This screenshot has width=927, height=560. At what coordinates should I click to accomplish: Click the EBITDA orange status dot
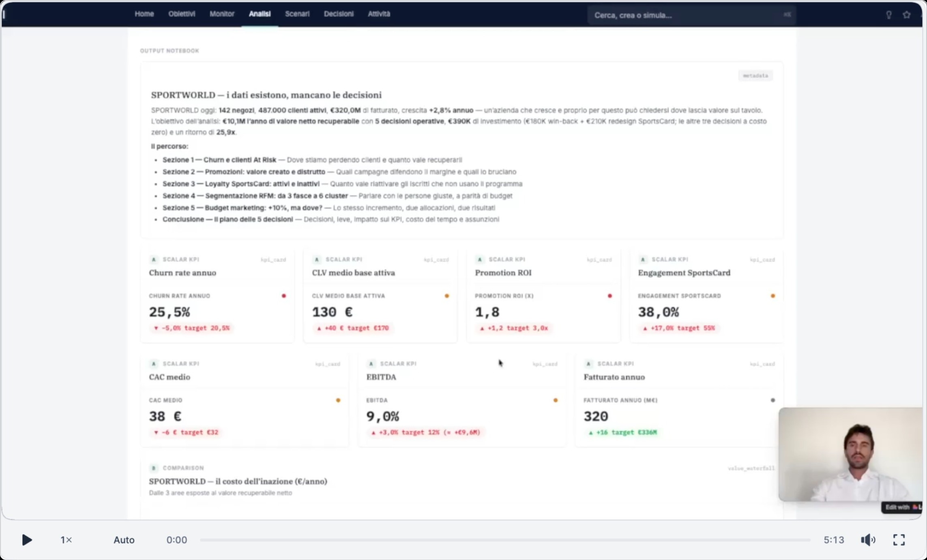point(556,400)
